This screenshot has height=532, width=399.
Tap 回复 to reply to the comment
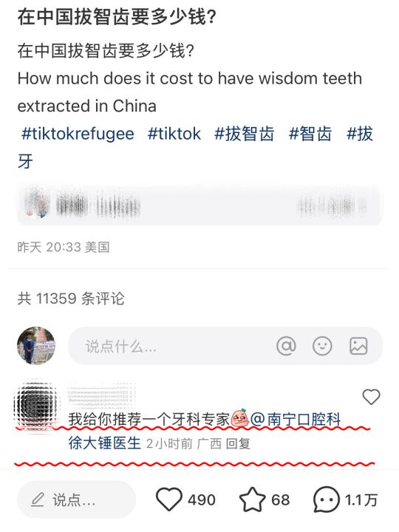tap(238, 443)
